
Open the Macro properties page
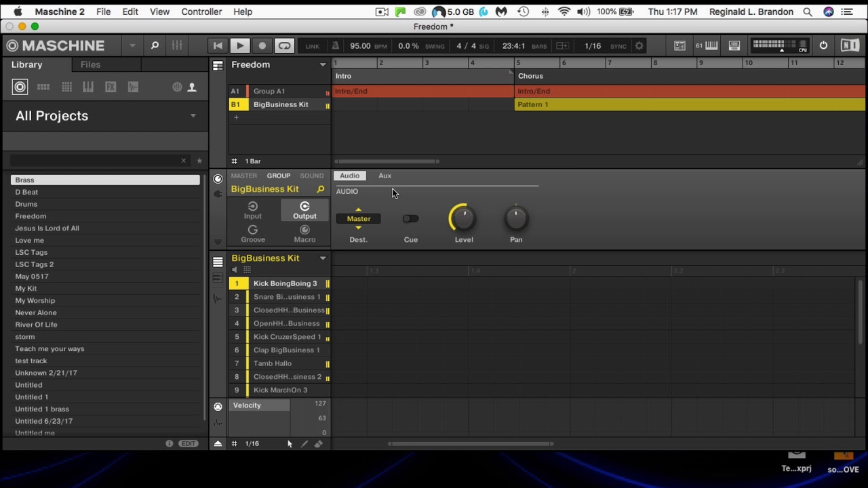click(x=304, y=234)
